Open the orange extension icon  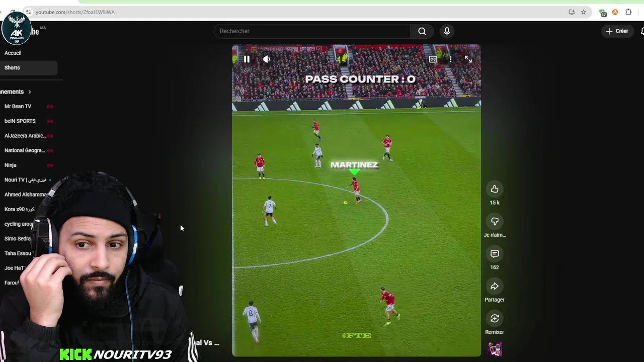[x=615, y=12]
